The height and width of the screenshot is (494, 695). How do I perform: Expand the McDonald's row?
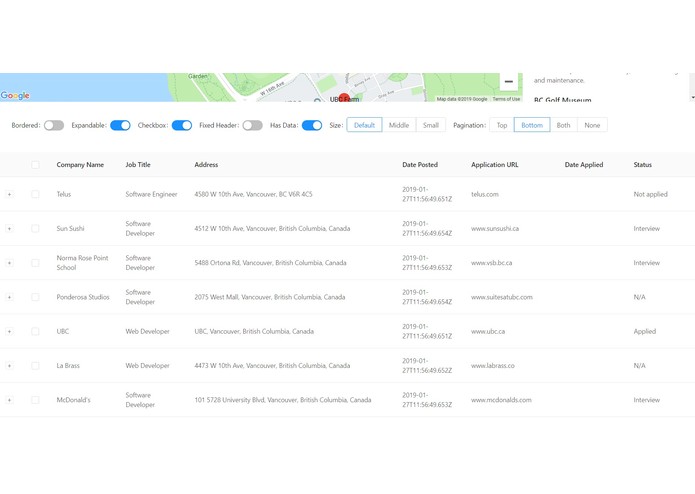click(9, 400)
